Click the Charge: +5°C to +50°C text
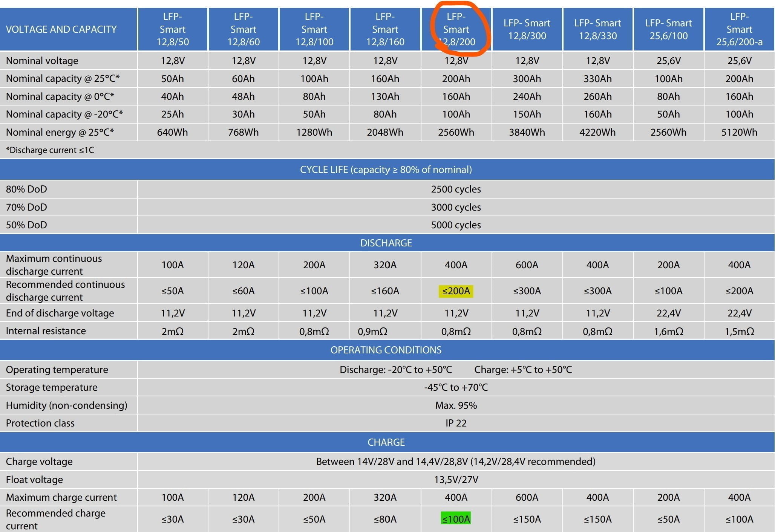Viewport: 775px width, 532px height. (523, 370)
